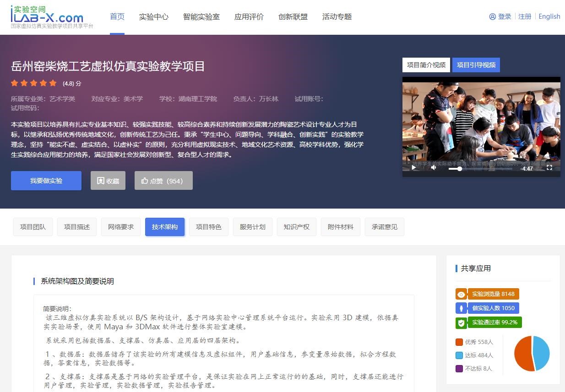This screenshot has width=565, height=392.
Task: Click the 注册 register link
Action: pos(525,16)
